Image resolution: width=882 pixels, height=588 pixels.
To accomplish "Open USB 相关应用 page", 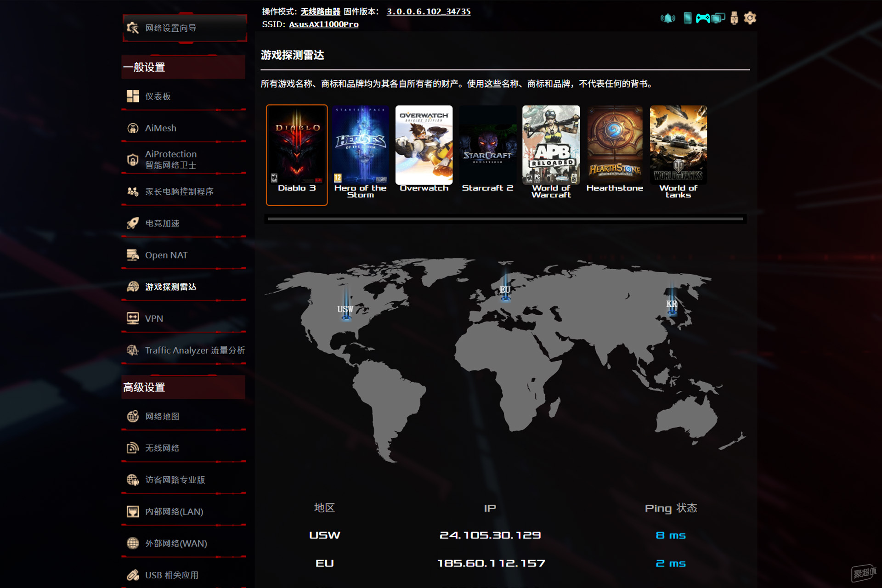I will pos(184,575).
